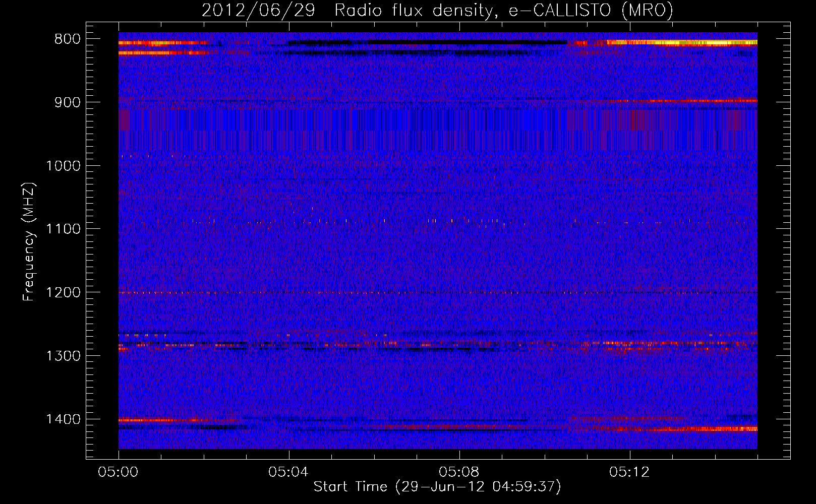
Task: Click the 05:00 time tick label
Action: point(119,472)
